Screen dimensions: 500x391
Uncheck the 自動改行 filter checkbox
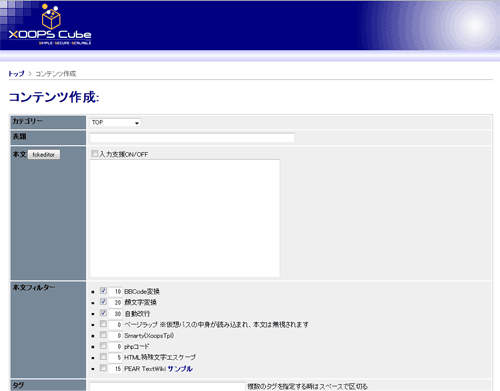pyautogui.click(x=103, y=313)
